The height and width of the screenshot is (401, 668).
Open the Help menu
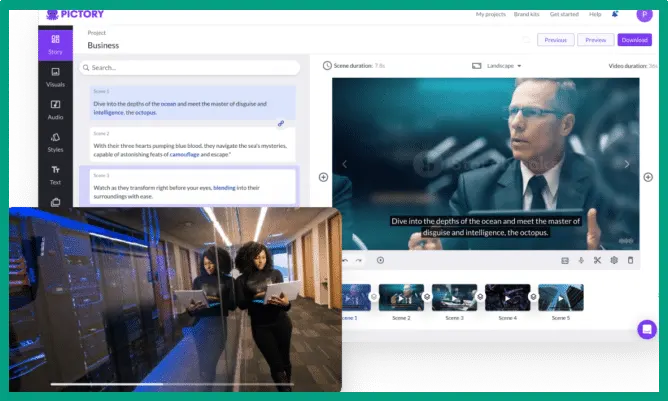click(x=595, y=14)
